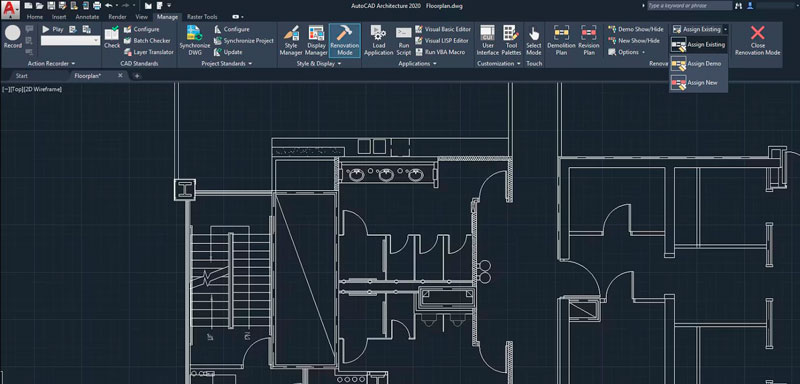Screen dimensions: 800x384
Task: Open the User Interface customization tool
Action: 488,40
